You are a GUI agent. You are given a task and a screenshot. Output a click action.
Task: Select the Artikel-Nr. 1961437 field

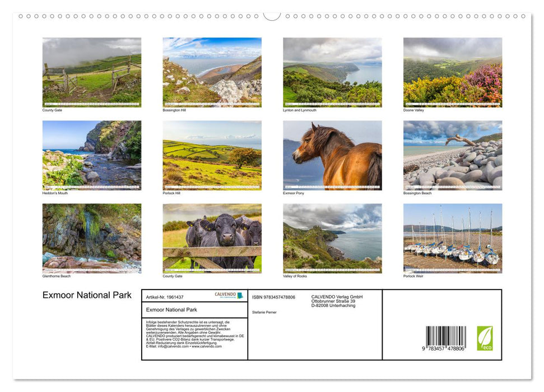tap(165, 297)
